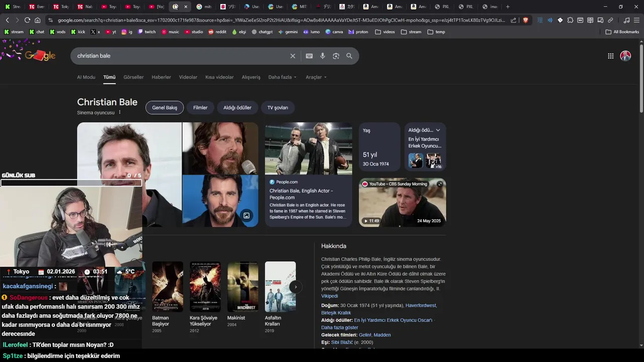The image size is (644, 362).
Task: Open the on-screen keyboard input tool
Action: pyautogui.click(x=309, y=56)
